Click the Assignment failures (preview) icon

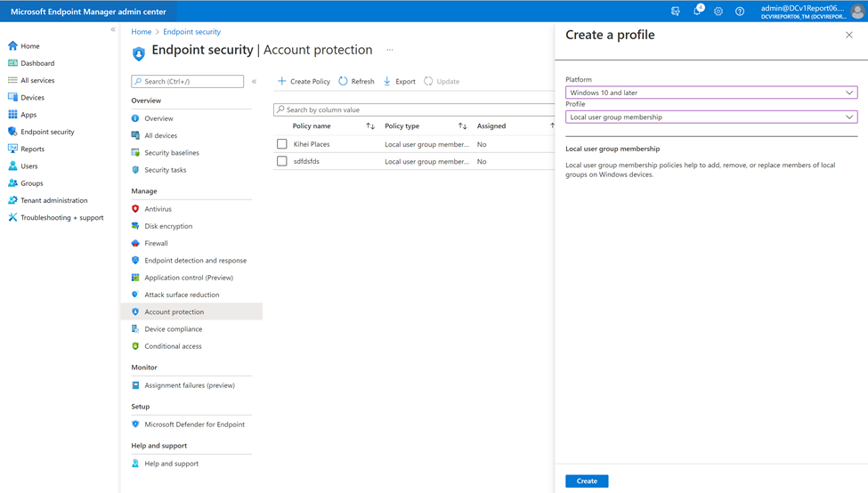click(135, 385)
